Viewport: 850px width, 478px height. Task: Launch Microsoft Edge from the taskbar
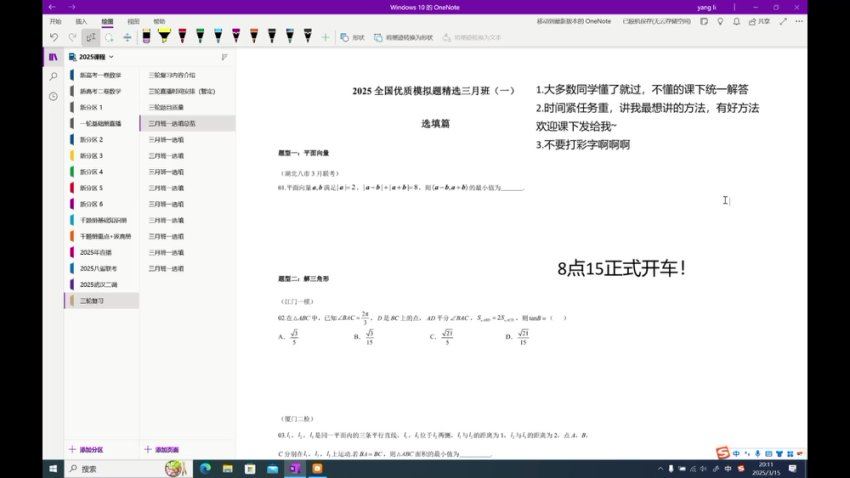pyautogui.click(x=205, y=469)
